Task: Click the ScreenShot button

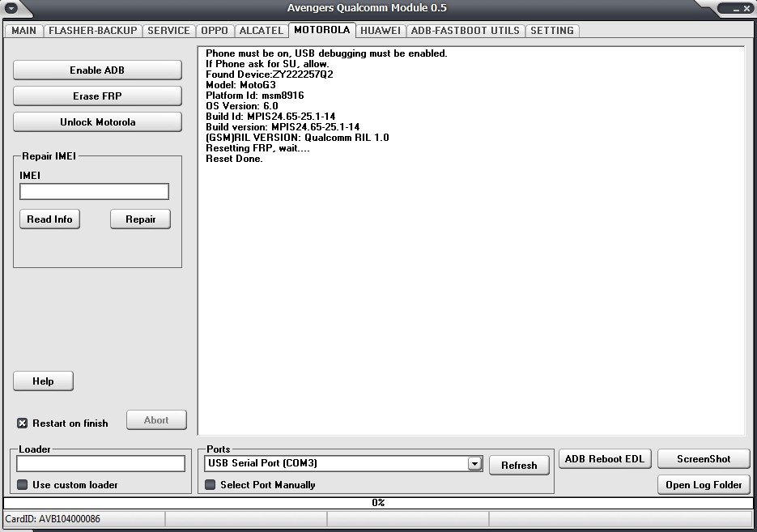Action: click(x=704, y=458)
